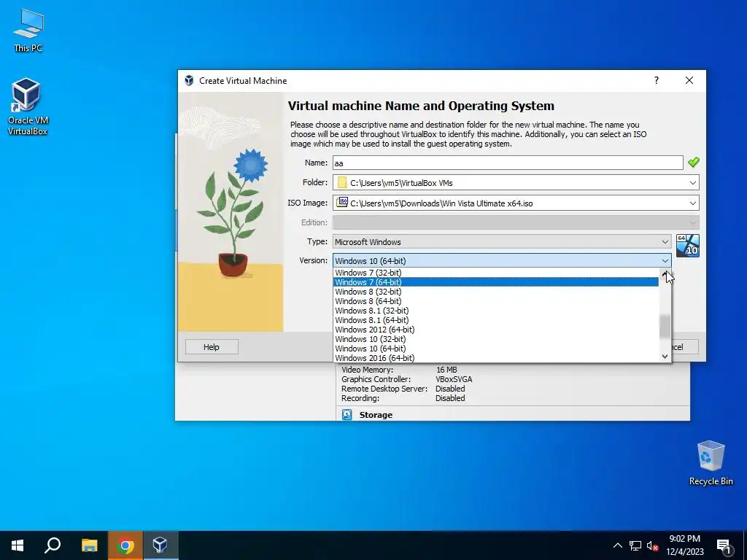Click the ISO disc icon in the ISO Image field
The width and height of the screenshot is (747, 560).
(x=342, y=203)
